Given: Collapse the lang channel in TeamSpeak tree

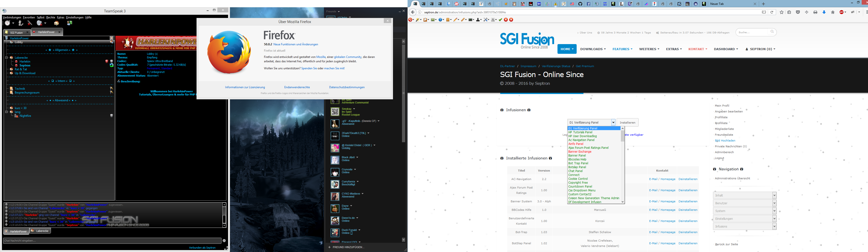Looking at the screenshot, I should pyautogui.click(x=6, y=112).
